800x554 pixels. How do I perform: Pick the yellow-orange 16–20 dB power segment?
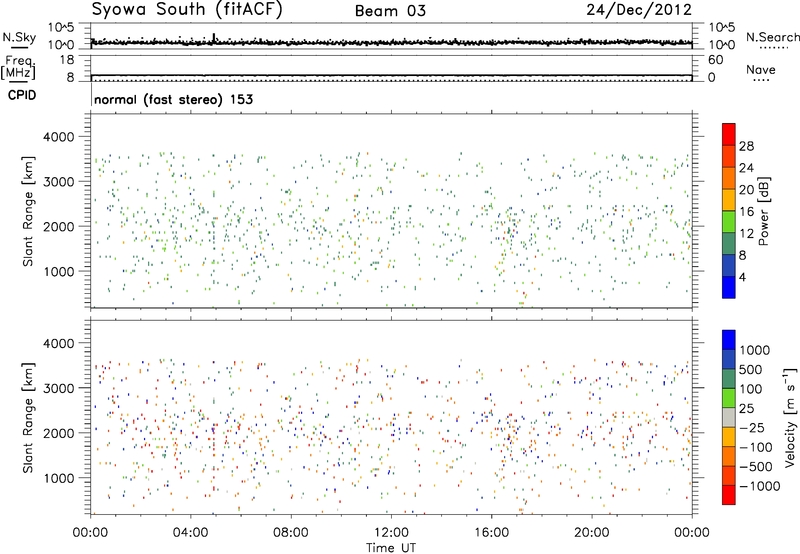point(729,200)
